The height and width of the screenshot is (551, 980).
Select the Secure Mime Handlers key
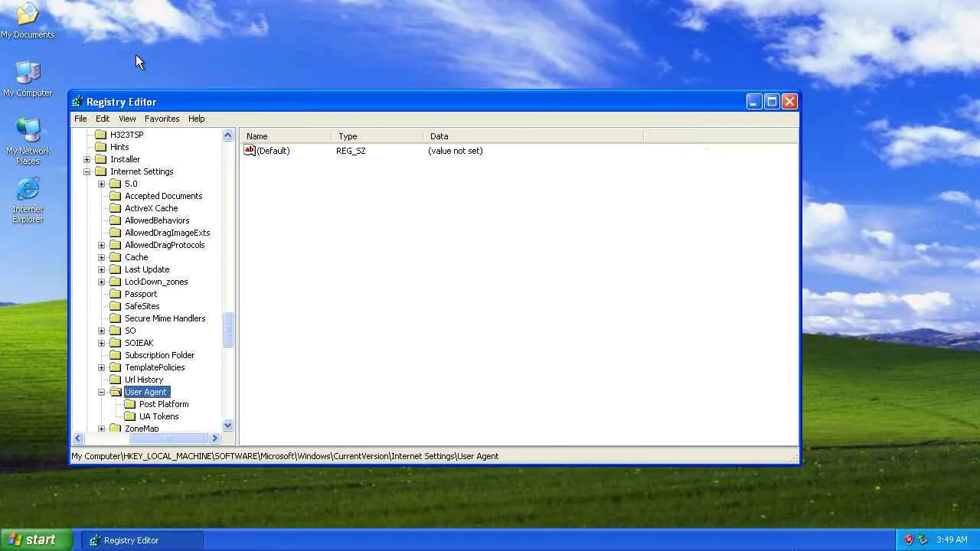[x=165, y=318]
